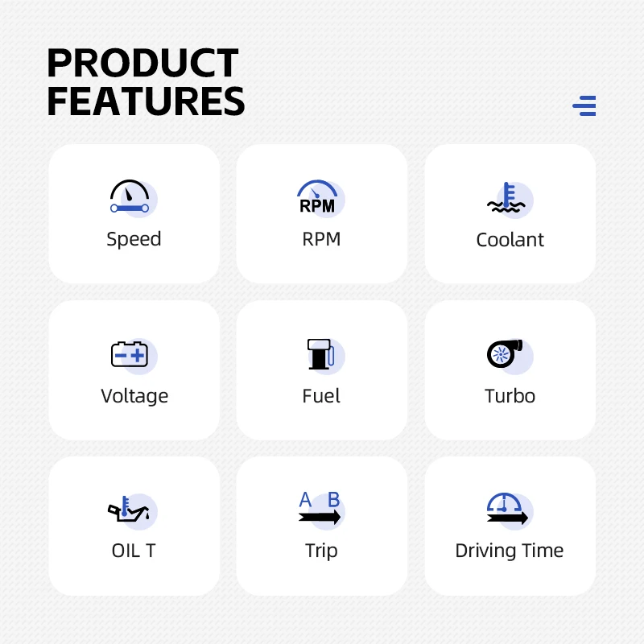Click the speedometer icon above Speed
Image resolution: width=644 pixels, height=644 pixels.
click(133, 198)
